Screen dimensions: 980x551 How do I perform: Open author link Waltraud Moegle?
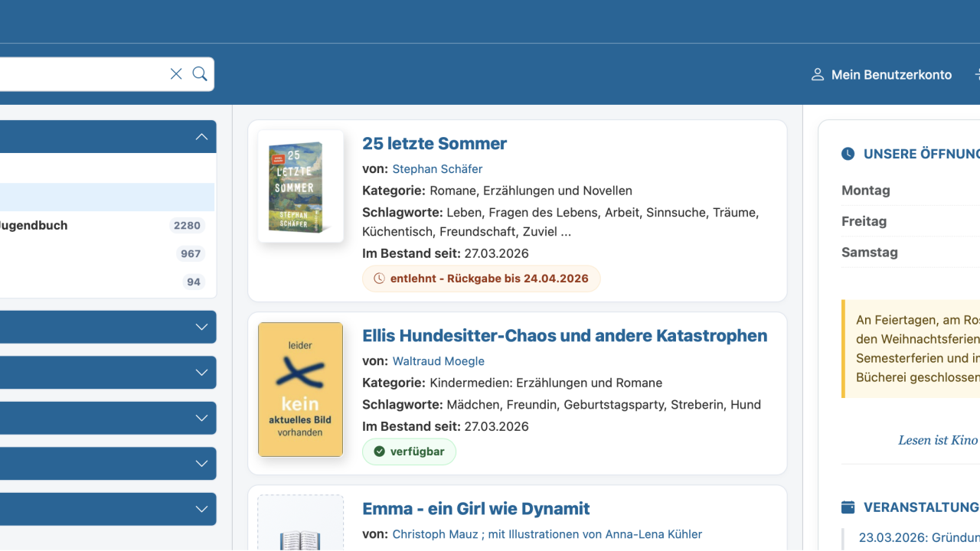coord(438,361)
